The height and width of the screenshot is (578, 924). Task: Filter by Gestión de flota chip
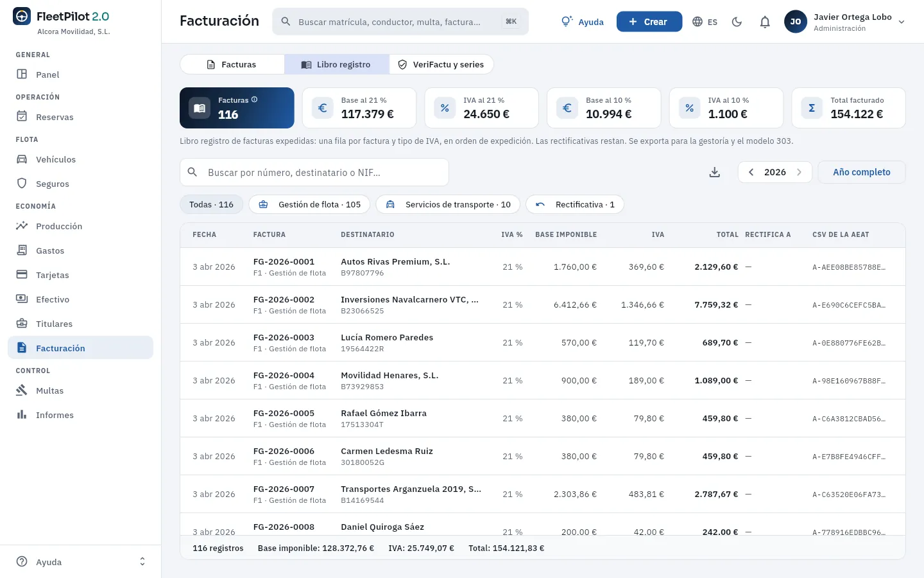point(309,204)
